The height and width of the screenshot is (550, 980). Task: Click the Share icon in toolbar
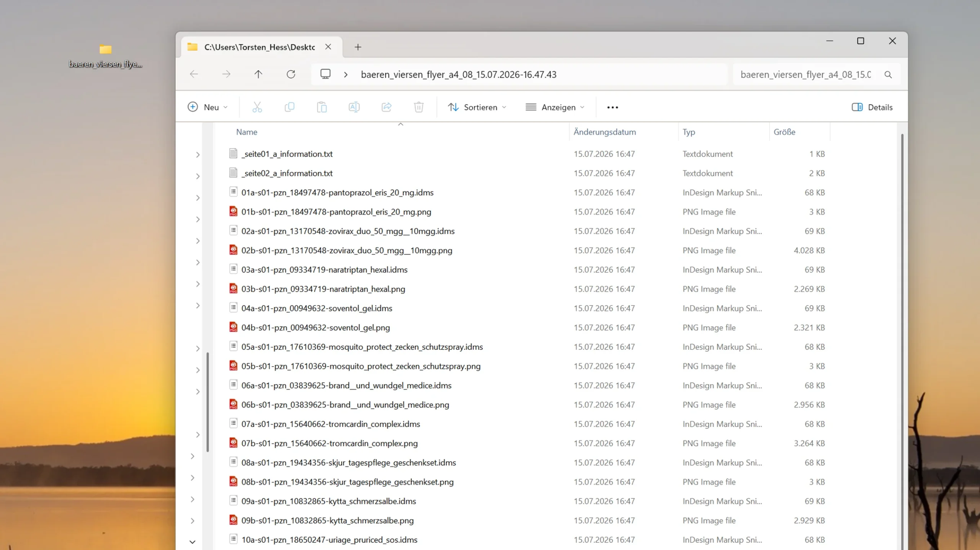(x=386, y=107)
